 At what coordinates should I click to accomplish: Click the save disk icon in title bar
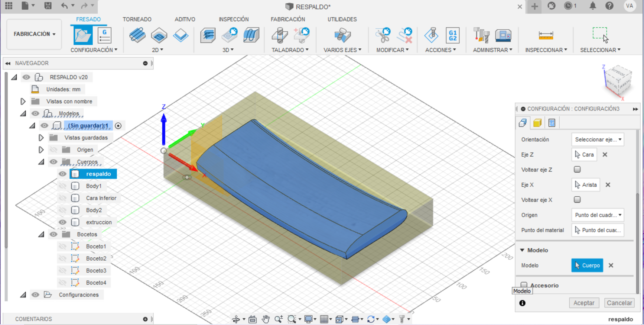48,6
